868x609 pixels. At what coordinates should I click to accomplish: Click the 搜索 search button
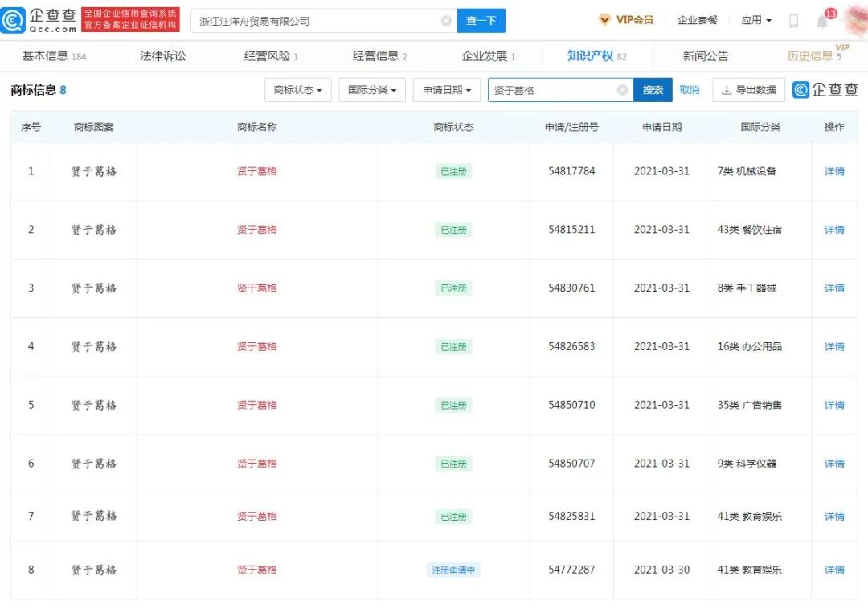click(652, 89)
